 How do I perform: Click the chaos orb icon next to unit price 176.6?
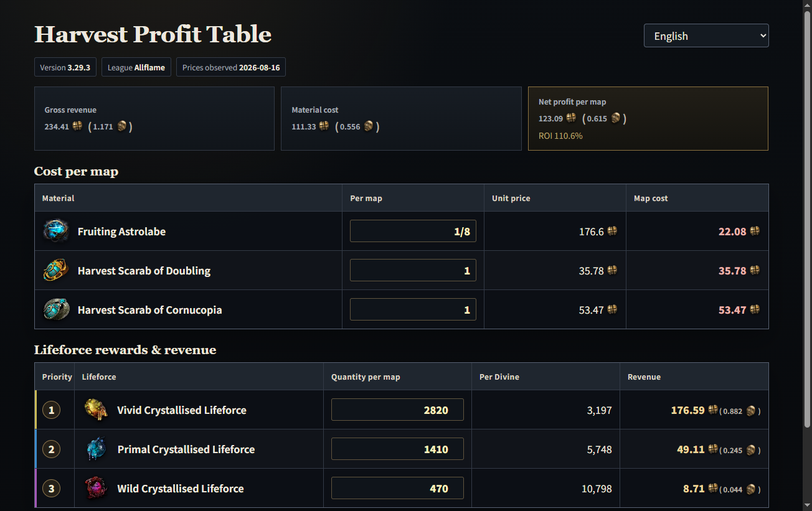click(x=612, y=231)
